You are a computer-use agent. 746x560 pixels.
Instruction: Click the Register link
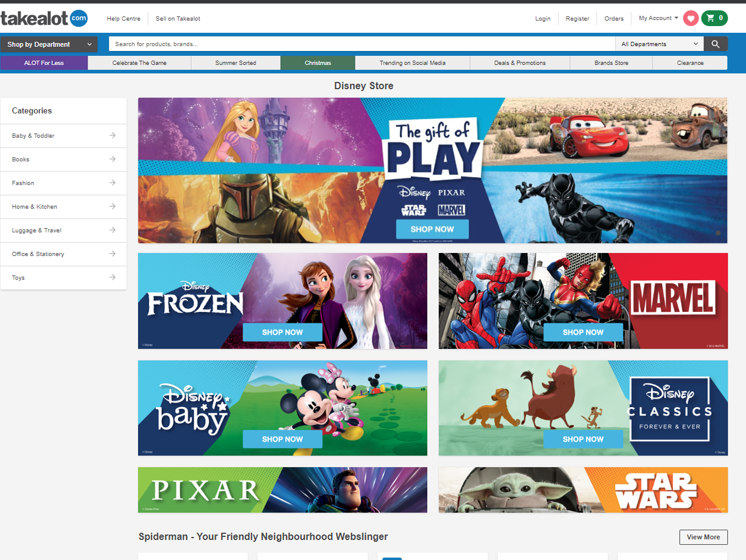[x=577, y=19]
